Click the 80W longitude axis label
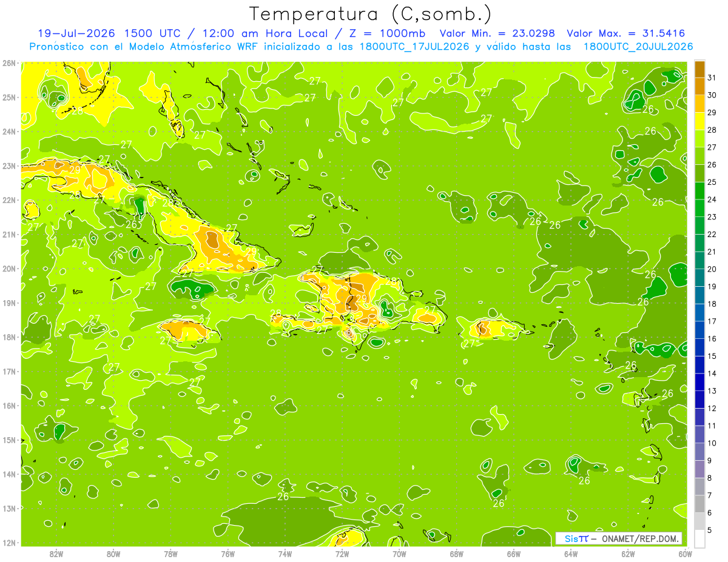 pyautogui.click(x=113, y=554)
